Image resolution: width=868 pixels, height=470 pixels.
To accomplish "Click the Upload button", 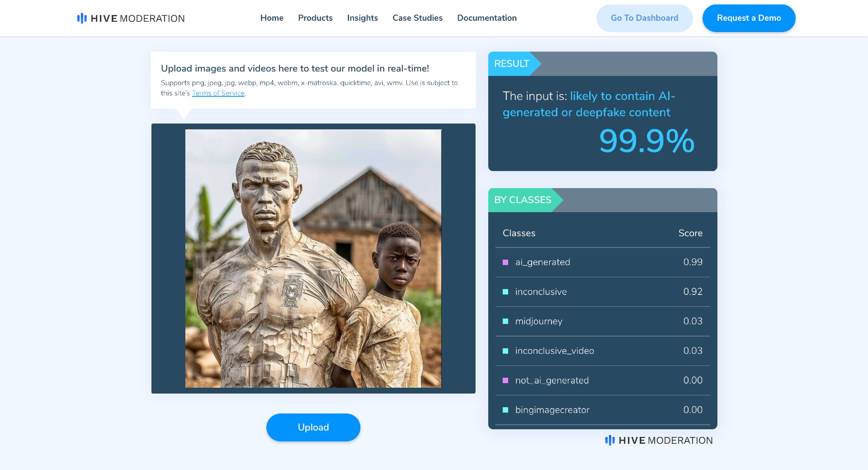I will (x=313, y=427).
